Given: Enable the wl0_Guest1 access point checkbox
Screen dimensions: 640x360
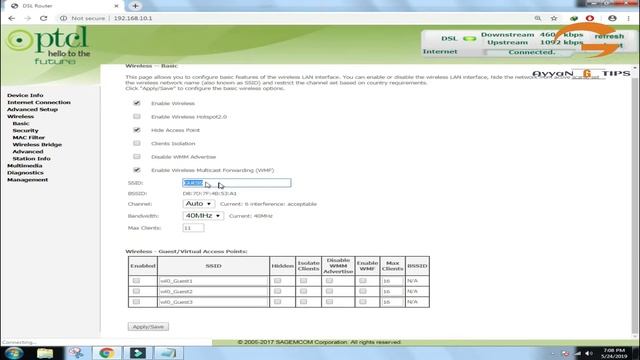Looking at the screenshot, I should point(136,281).
